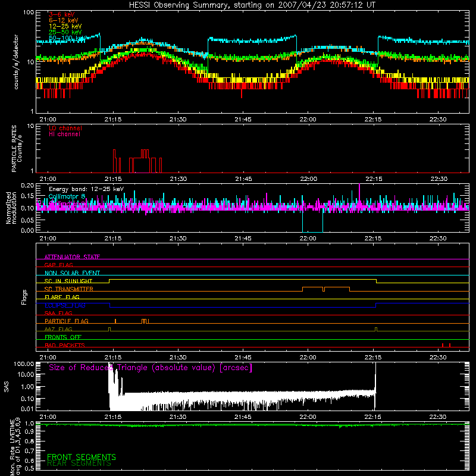Click the PARTICLE FLAG label
The image size is (476, 476).
point(67,321)
